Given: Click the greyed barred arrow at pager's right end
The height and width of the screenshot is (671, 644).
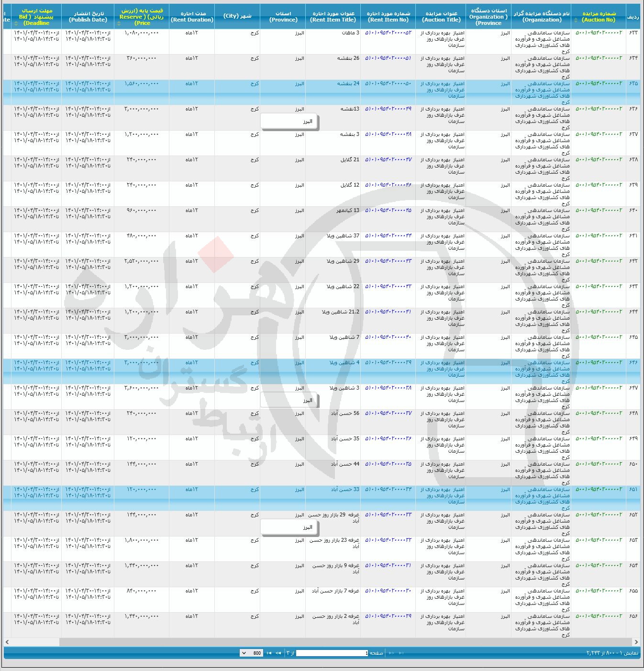Looking at the screenshot, I should (401, 653).
